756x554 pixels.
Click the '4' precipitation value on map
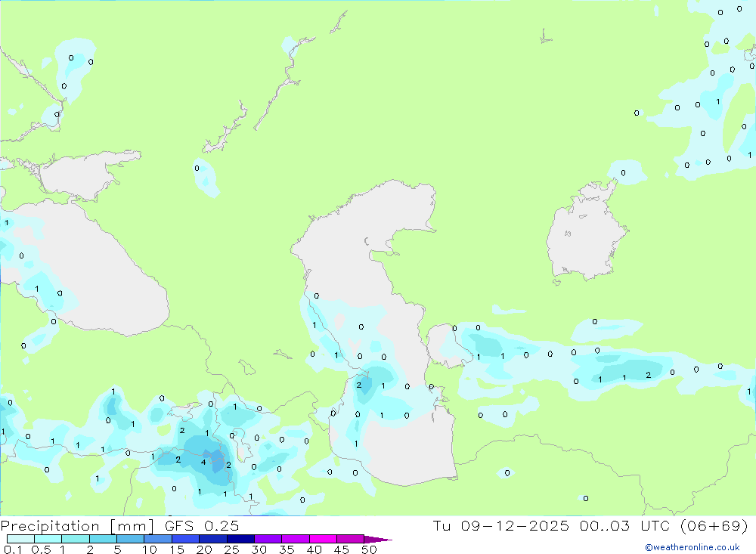(203, 463)
